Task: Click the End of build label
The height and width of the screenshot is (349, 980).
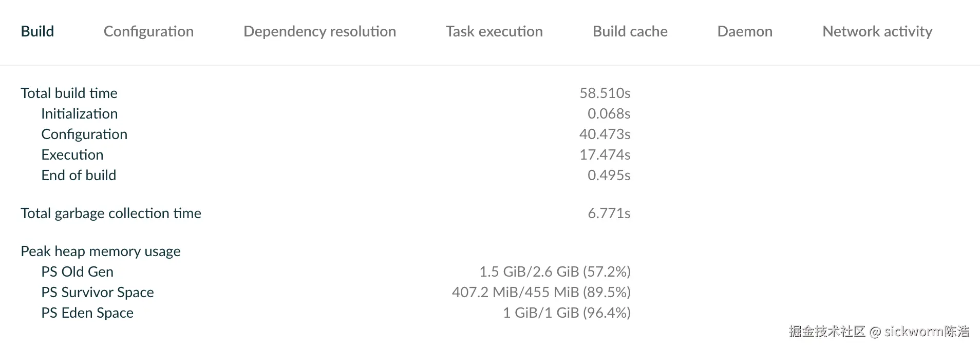Action: coord(79,175)
